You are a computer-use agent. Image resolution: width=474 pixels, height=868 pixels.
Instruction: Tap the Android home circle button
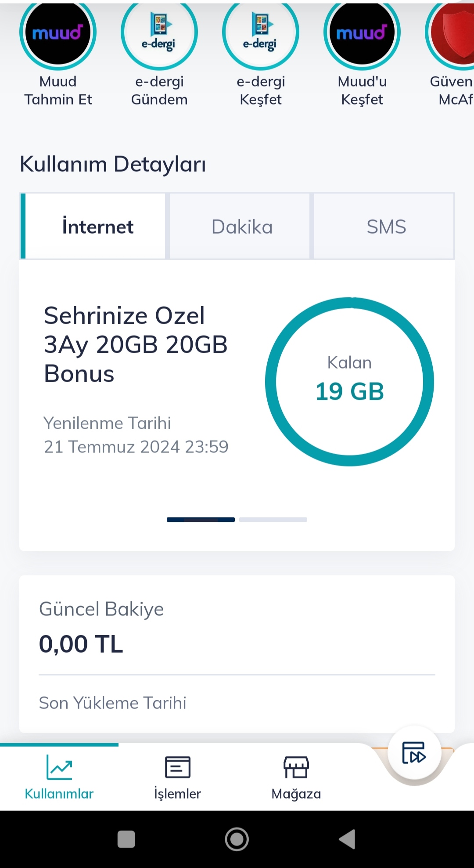[237, 839]
